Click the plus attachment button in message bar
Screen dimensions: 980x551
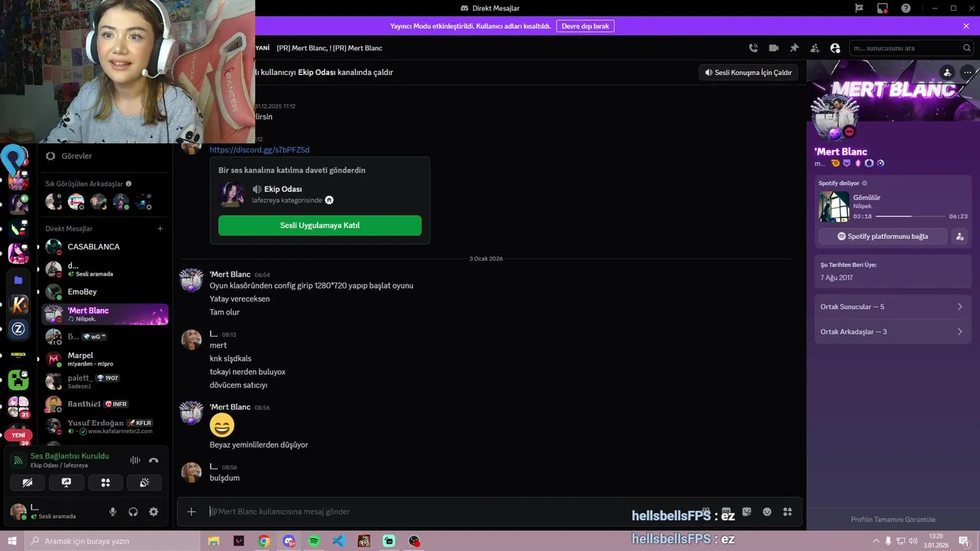pyautogui.click(x=191, y=512)
